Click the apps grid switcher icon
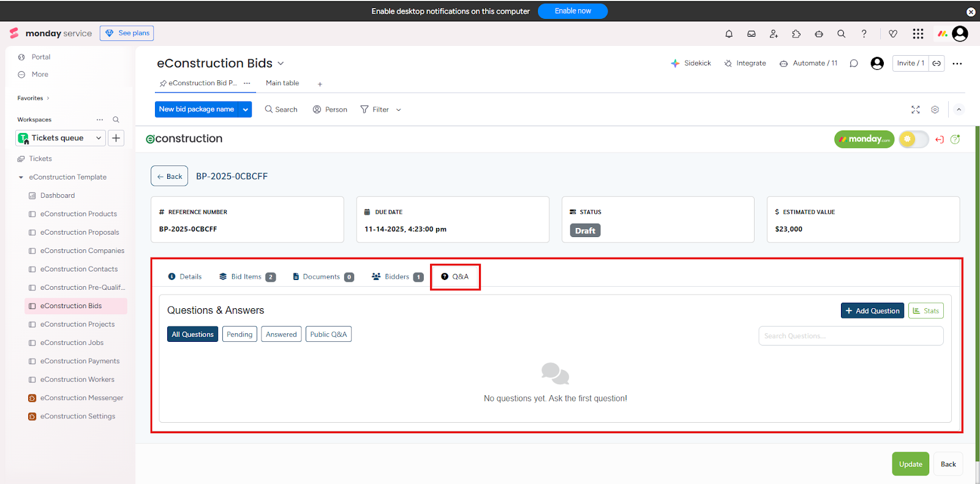 [918, 34]
